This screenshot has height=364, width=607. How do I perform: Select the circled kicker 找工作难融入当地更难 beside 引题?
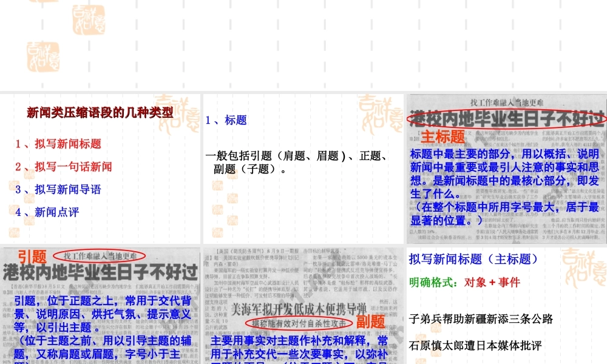(100, 255)
